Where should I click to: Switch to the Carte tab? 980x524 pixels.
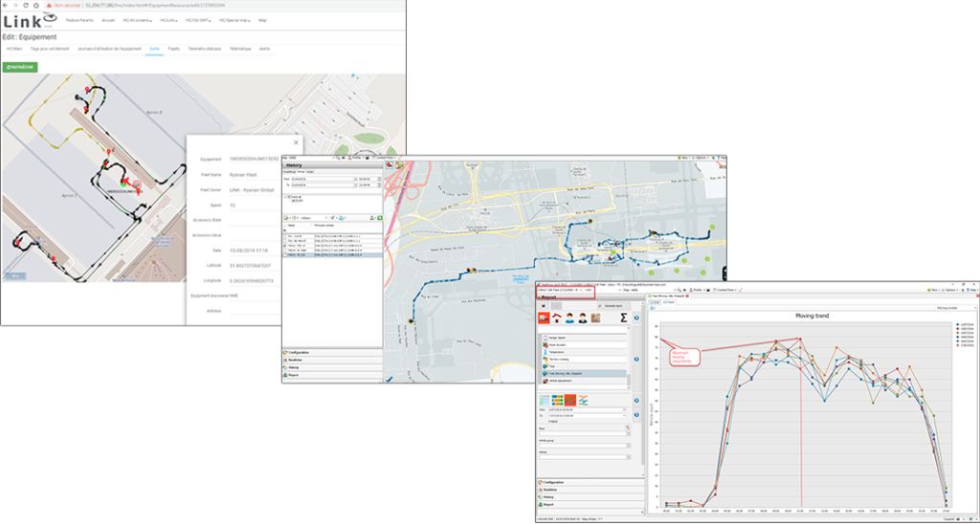click(x=154, y=48)
